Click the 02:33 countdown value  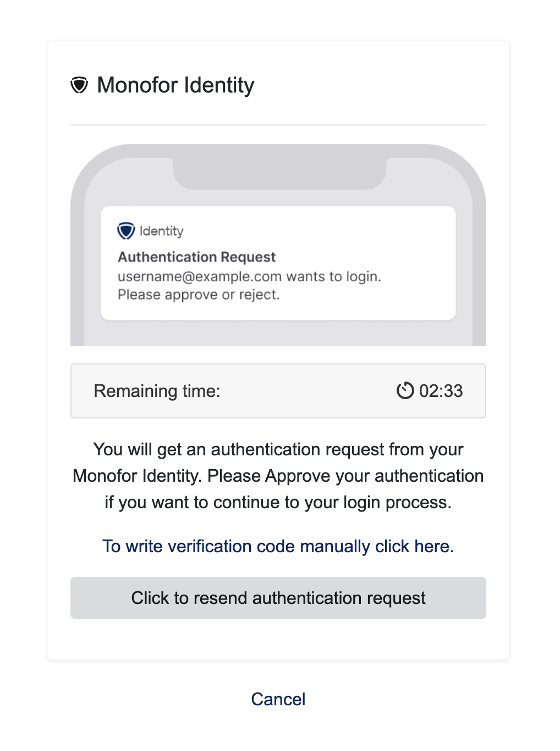pos(441,391)
